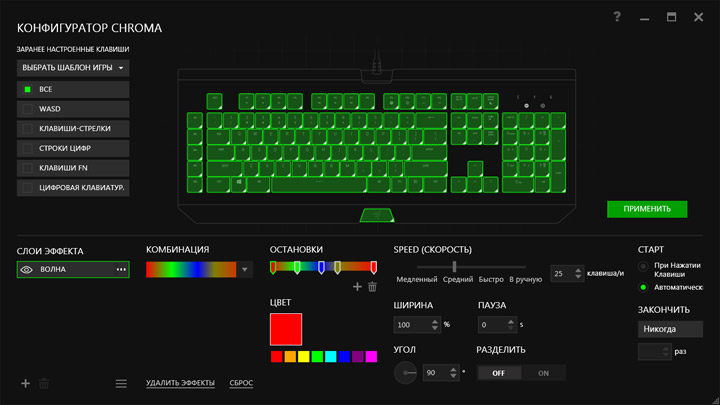Click the Razer logo on keyboard wrist rest
Image resolution: width=720 pixels, height=405 pixels.
(377, 215)
